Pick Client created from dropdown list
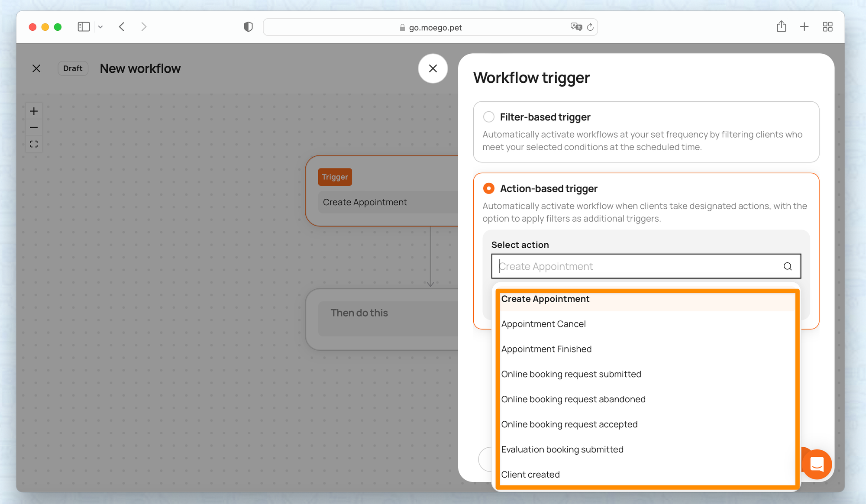 tap(530, 475)
